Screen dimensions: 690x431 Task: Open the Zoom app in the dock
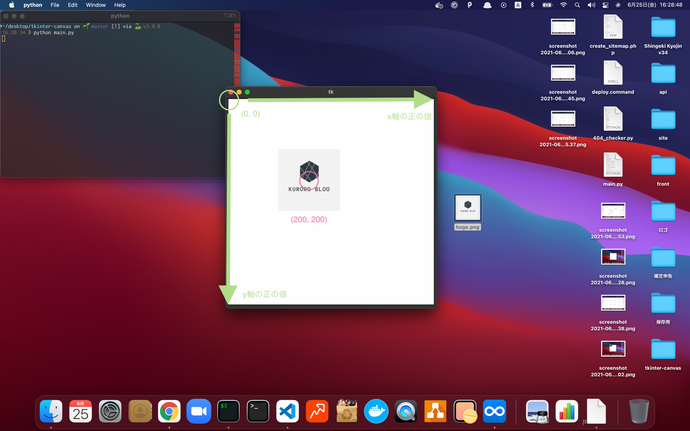199,411
